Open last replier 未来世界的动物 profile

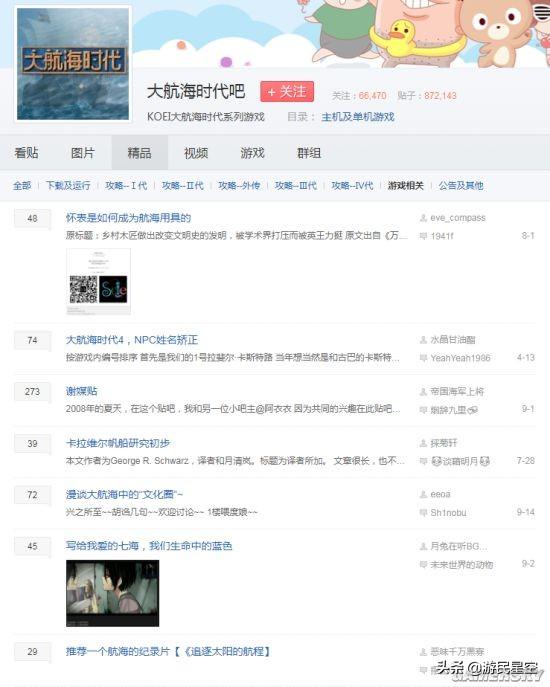[x=461, y=565]
